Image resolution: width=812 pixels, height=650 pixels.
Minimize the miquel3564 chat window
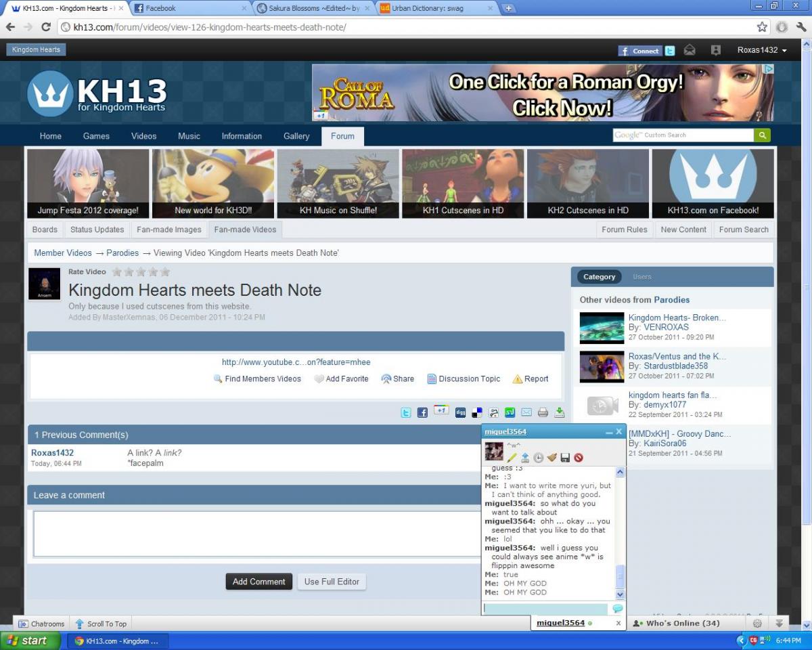pyautogui.click(x=608, y=432)
